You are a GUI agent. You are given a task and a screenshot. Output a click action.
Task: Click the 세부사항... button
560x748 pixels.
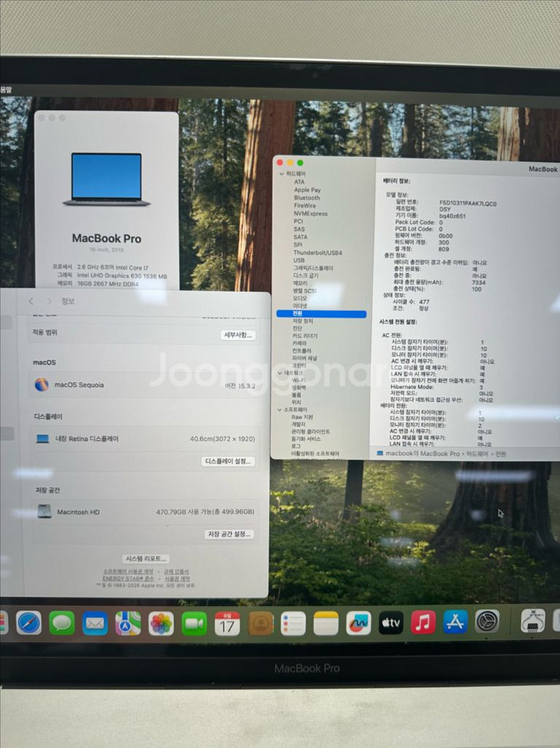tap(238, 336)
